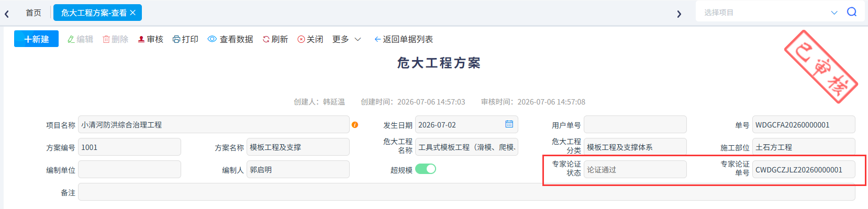868x209 pixels.
Task: Close the 危大工程方案-查看 tab
Action: point(133,13)
